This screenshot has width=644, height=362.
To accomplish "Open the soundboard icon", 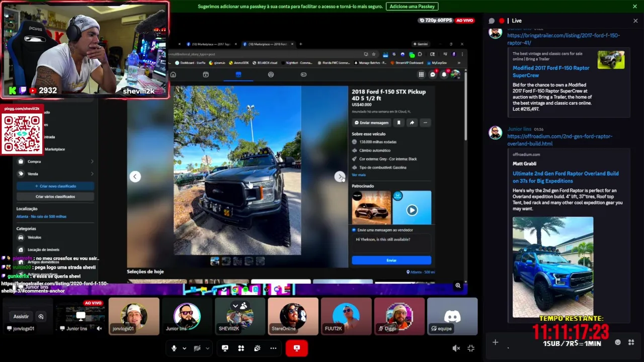I will tap(257, 348).
